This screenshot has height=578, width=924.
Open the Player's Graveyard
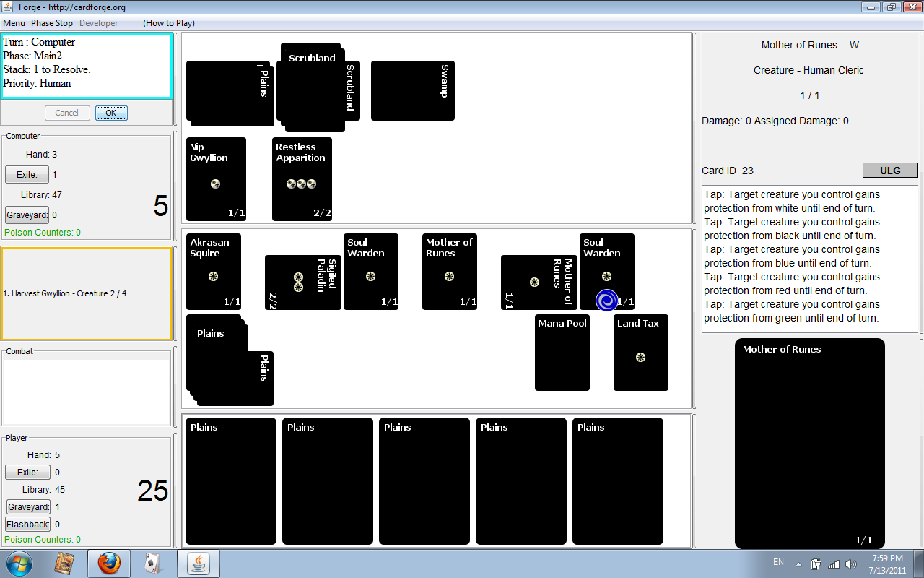click(x=28, y=507)
